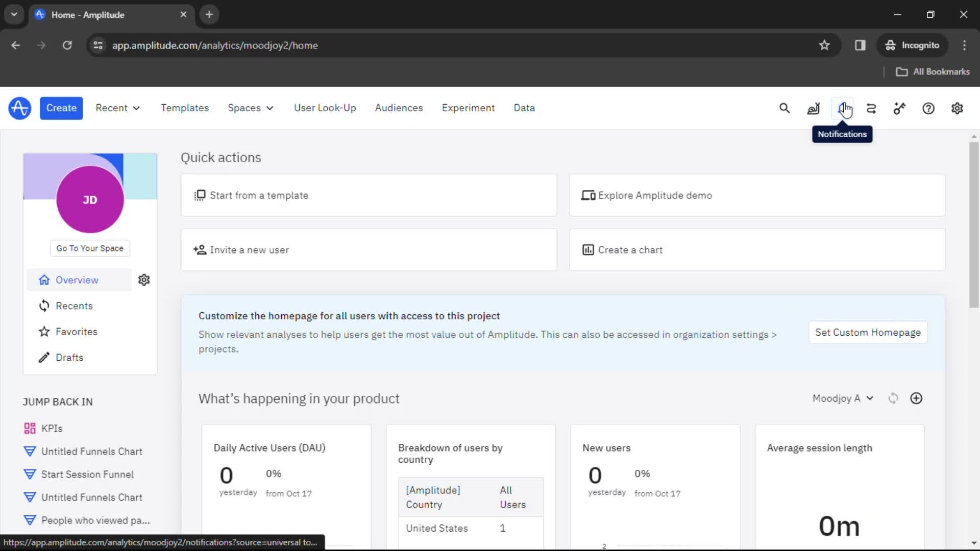Open the Templates menu item

pyautogui.click(x=185, y=108)
